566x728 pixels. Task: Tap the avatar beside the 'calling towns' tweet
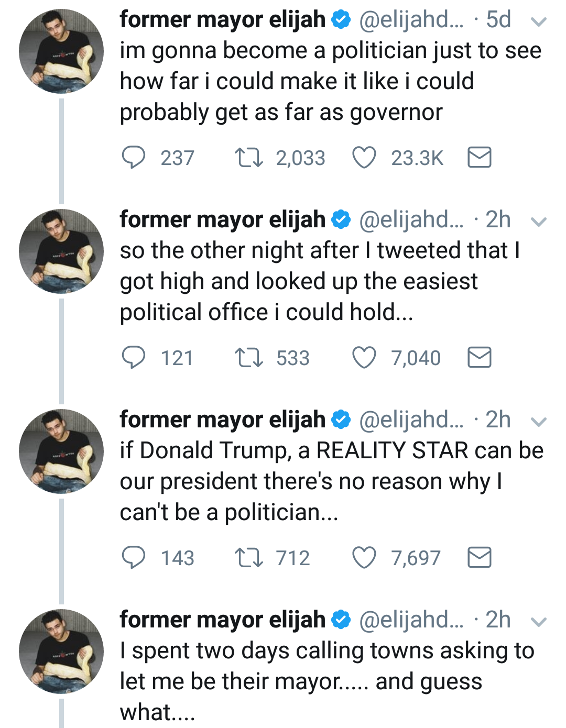(x=61, y=652)
